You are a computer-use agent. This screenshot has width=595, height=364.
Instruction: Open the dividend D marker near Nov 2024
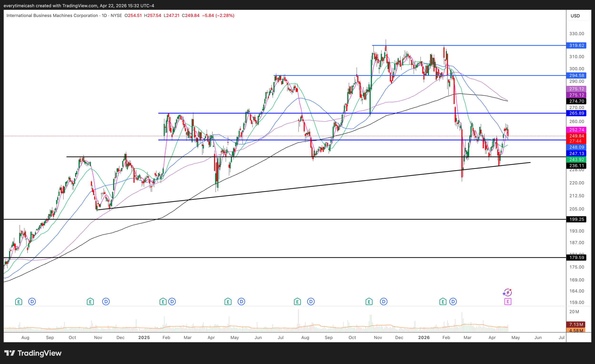pyautogui.click(x=106, y=301)
